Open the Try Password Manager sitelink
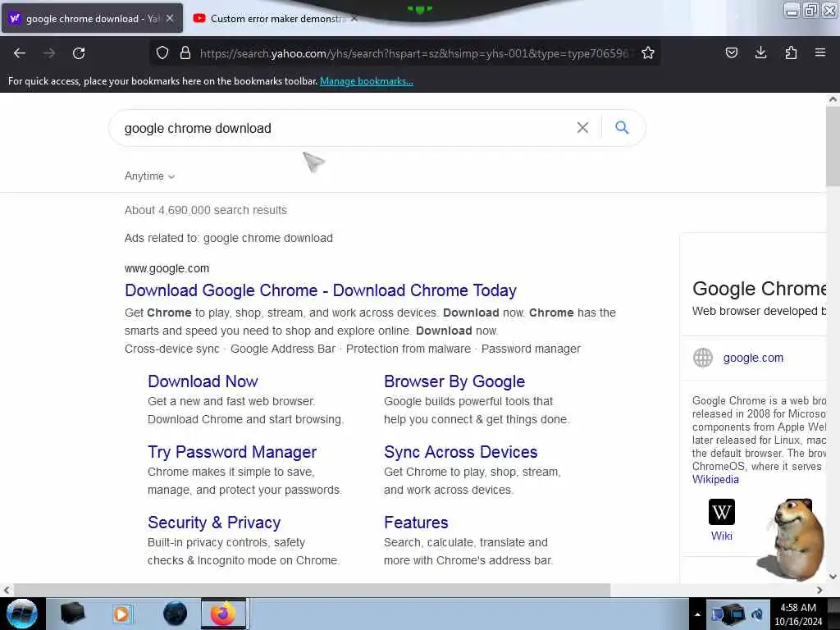Viewport: 840px width, 630px height. (232, 452)
